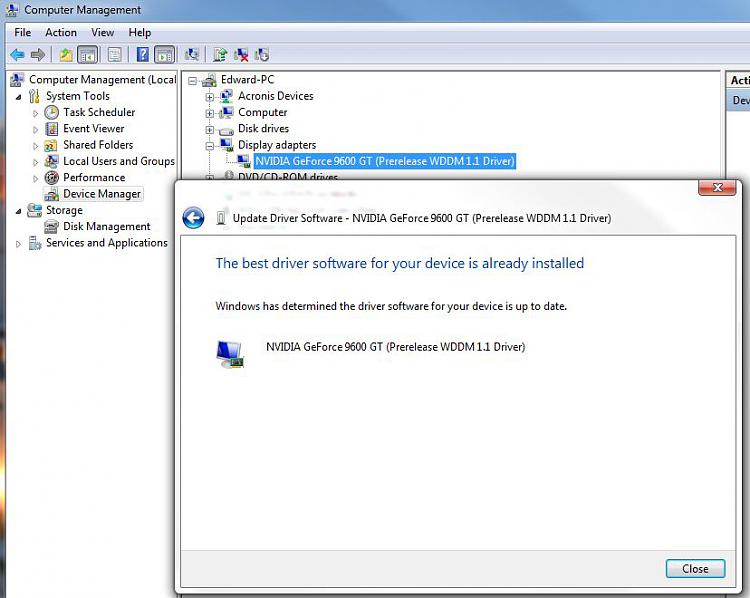Click the Up one level folder icon
The height and width of the screenshot is (598, 750).
[x=66, y=55]
